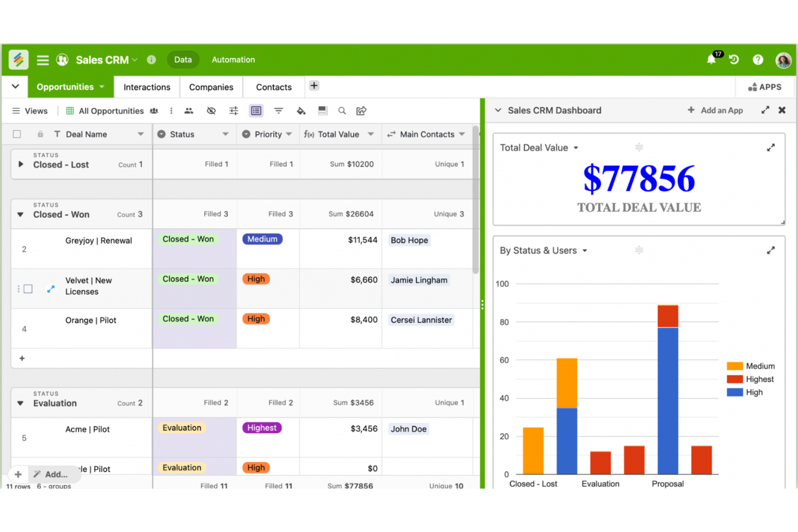This screenshot has height=532, width=798.
Task: Open the APPS panel icon
Action: pyautogui.click(x=765, y=86)
